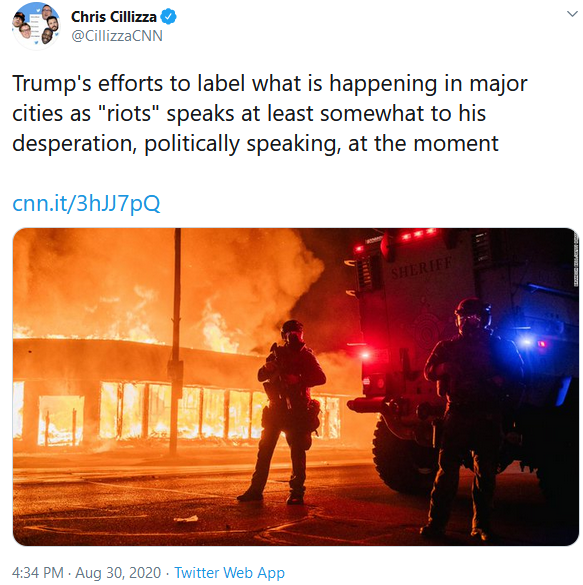
Task: Select the officer beside the blue light
Action: point(474,416)
